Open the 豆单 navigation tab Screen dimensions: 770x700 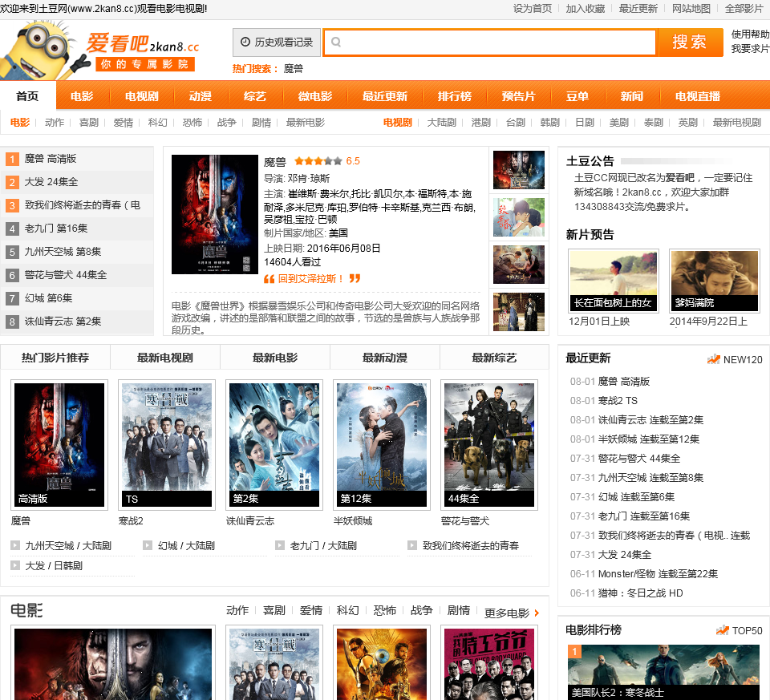[577, 95]
